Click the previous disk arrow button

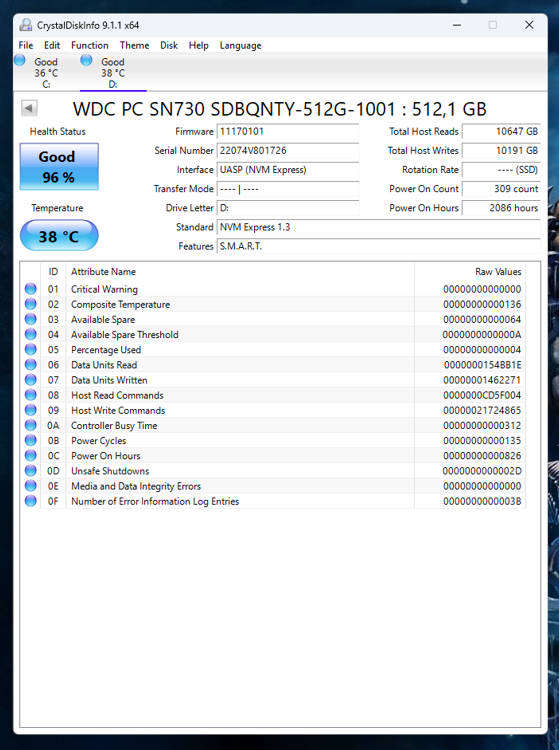coord(29,108)
